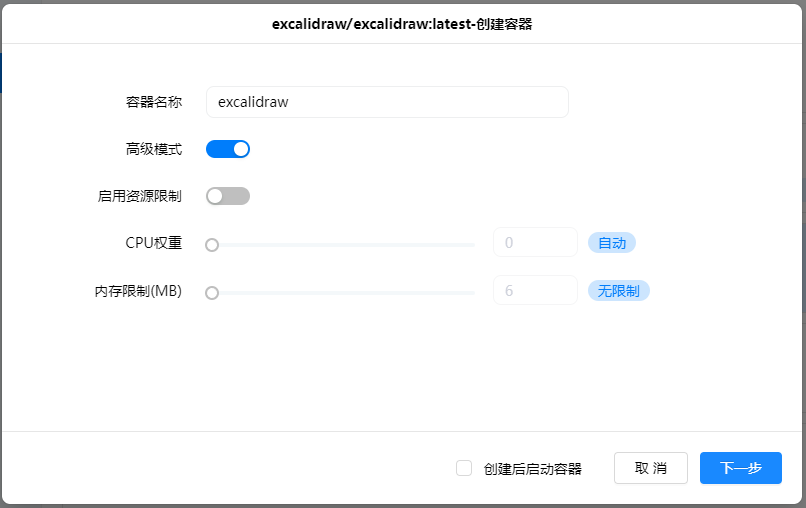Click the 内存限制(MB) slider handle
Viewport: 806px width, 508px height.
[212, 293]
